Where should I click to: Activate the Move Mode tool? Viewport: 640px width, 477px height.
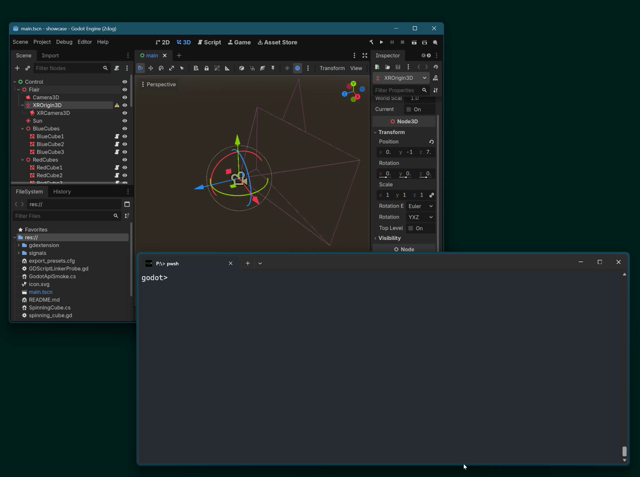pyautogui.click(x=151, y=68)
